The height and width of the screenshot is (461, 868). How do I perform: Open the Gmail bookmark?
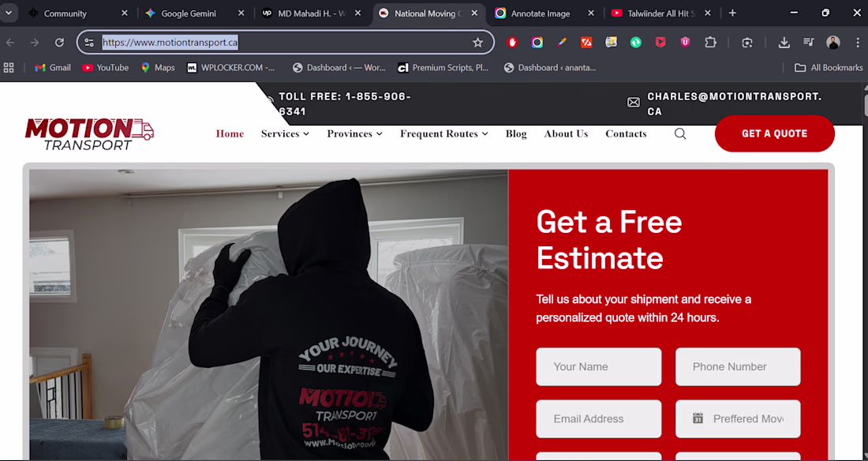(x=53, y=68)
